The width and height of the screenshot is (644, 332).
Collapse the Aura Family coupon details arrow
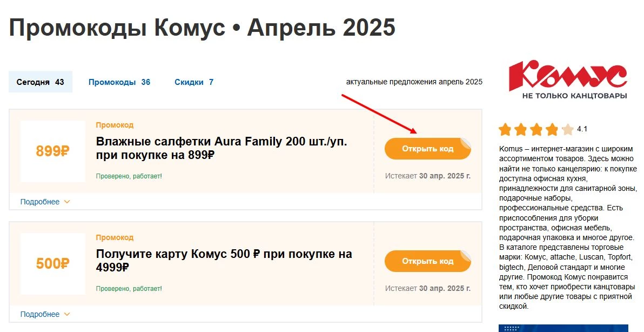coord(67,201)
